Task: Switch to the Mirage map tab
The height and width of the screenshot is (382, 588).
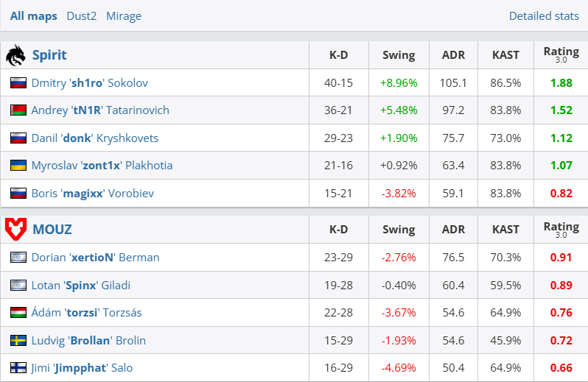Action: click(124, 15)
